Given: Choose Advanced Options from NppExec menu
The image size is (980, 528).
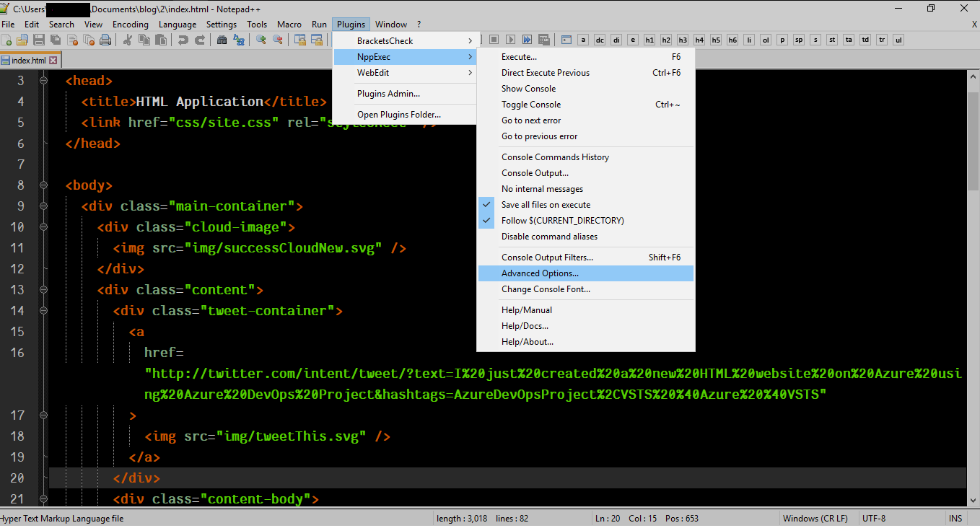Looking at the screenshot, I should [541, 273].
